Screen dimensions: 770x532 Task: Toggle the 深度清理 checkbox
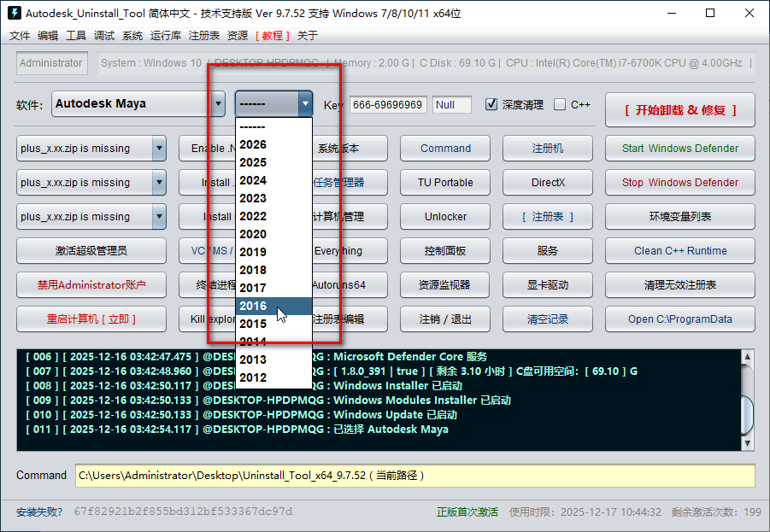(x=491, y=104)
